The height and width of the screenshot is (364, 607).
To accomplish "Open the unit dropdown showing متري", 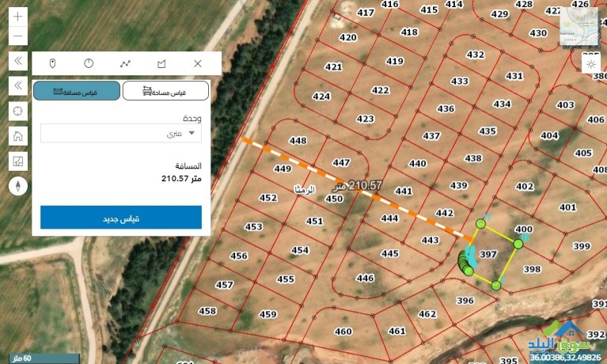I will click(x=121, y=133).
